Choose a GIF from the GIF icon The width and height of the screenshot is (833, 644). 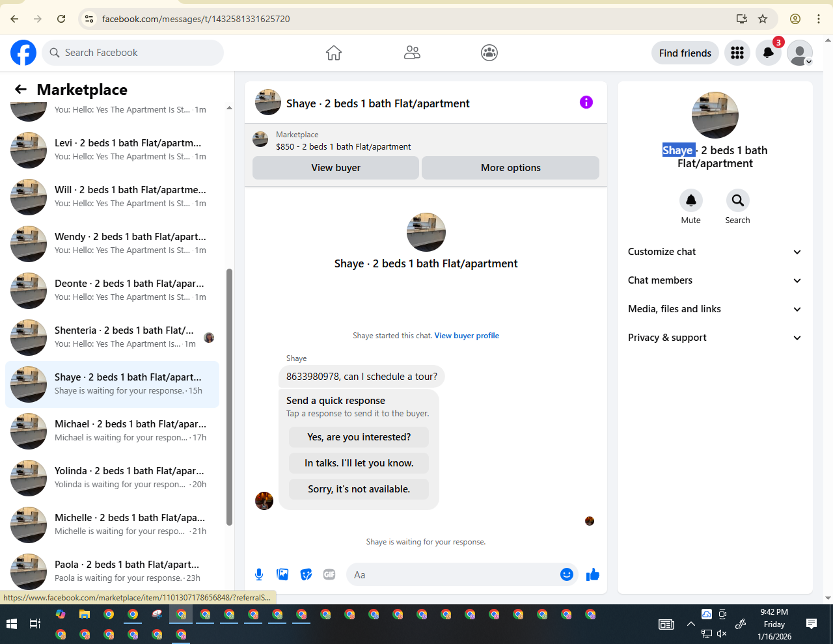point(329,574)
